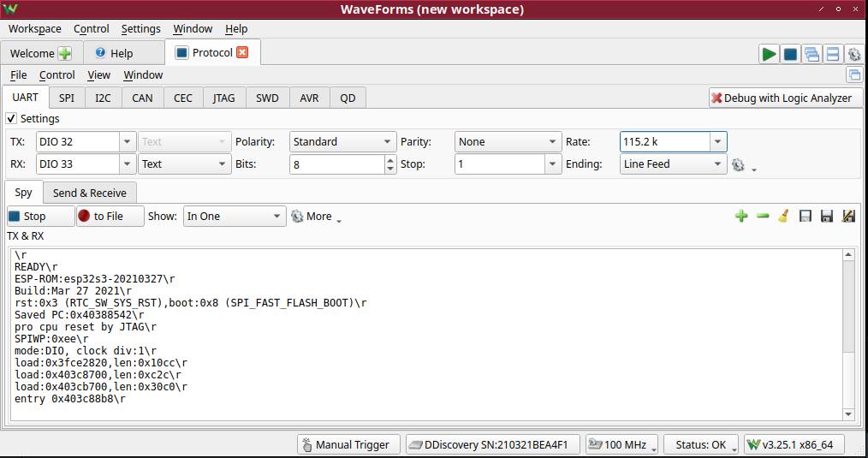Open the Ending Line Feed dropdown
The width and height of the screenshot is (868, 458).
click(673, 164)
